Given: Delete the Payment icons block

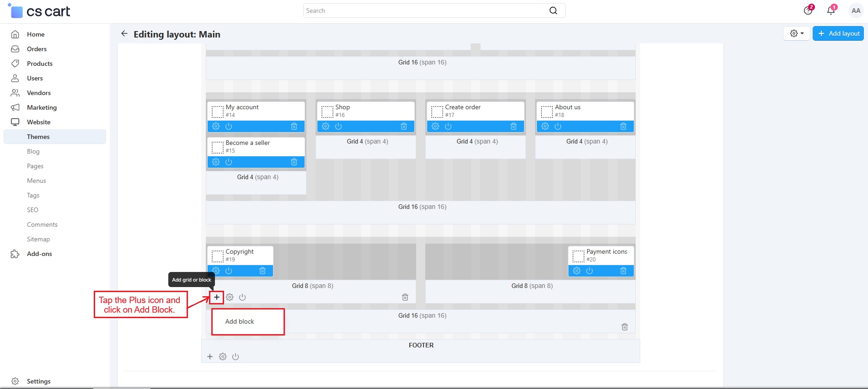Looking at the screenshot, I should pyautogui.click(x=623, y=271).
